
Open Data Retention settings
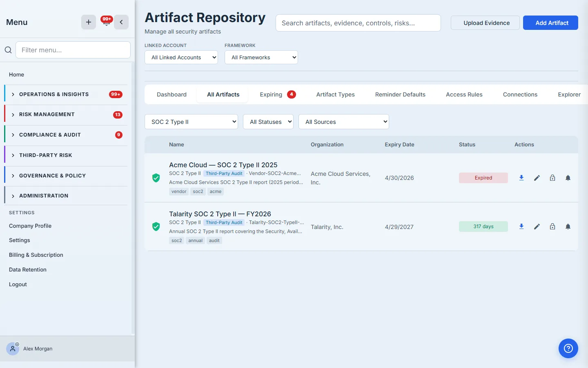(x=28, y=270)
